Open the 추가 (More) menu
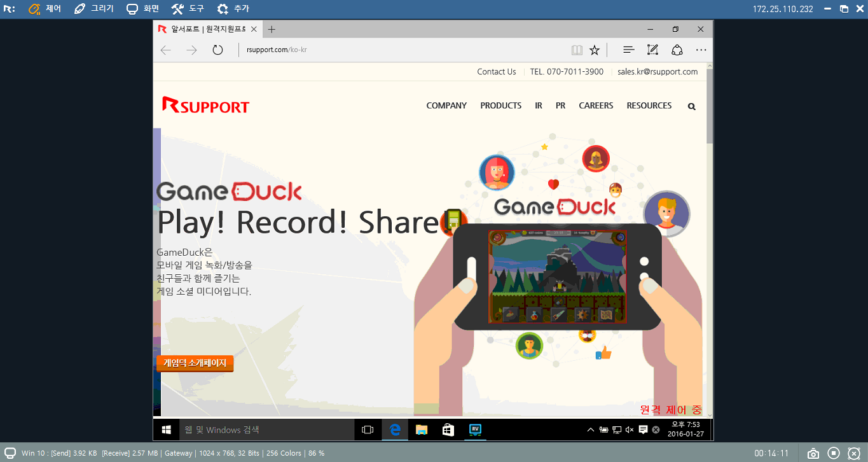Viewport: 868px width, 462px height. (x=233, y=9)
